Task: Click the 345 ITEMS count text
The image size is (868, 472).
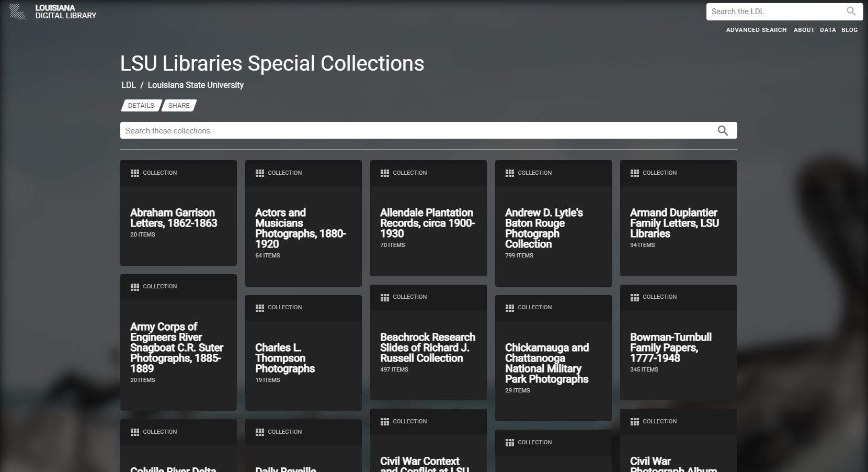Action: pyautogui.click(x=644, y=369)
